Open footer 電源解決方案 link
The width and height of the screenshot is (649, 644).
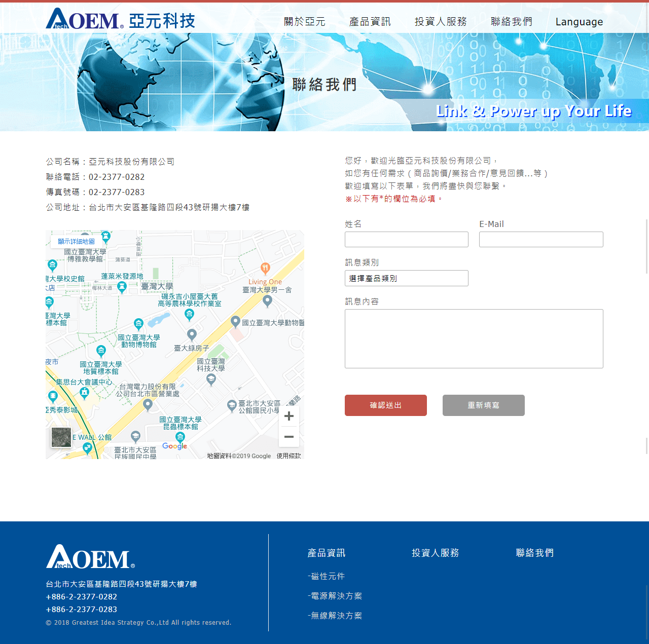(335, 596)
